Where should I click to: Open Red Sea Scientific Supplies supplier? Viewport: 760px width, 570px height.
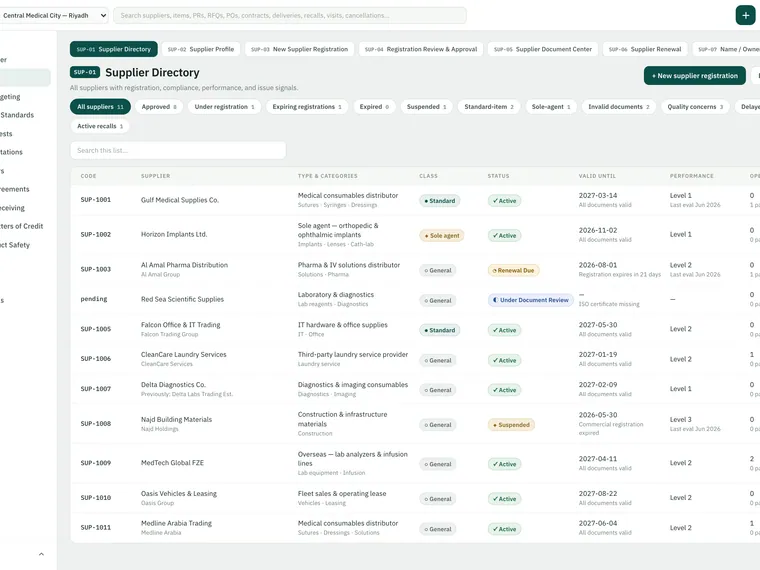click(x=182, y=300)
